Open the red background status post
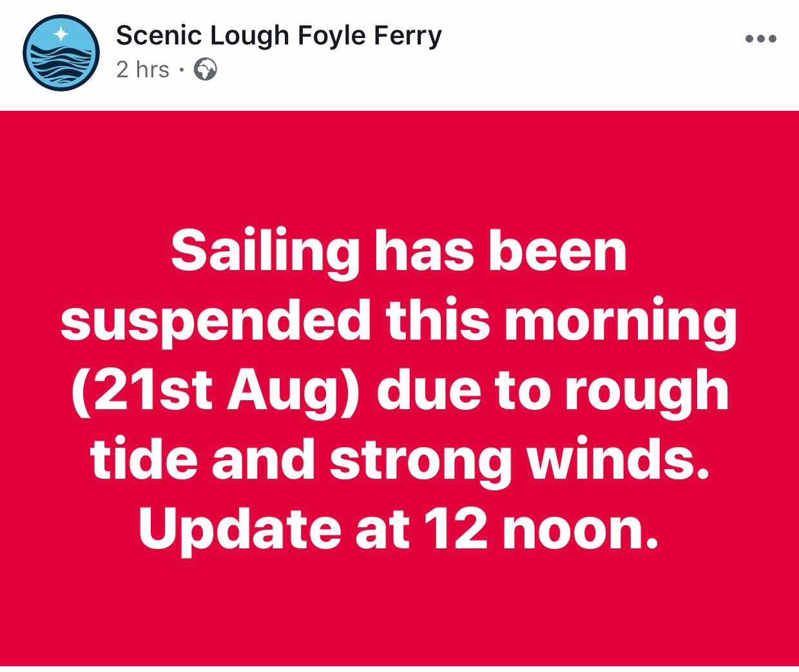The width and height of the screenshot is (799, 672). click(400, 389)
